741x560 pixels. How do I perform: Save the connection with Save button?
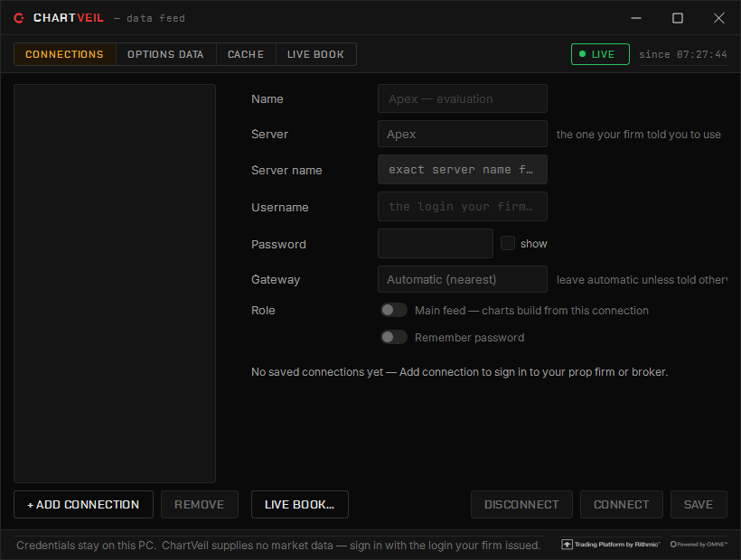coord(699,504)
